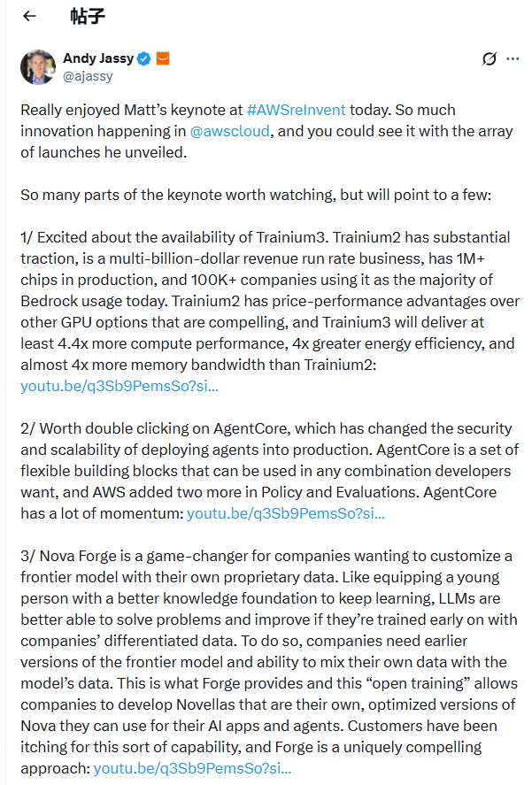The height and width of the screenshot is (785, 532).
Task: Click the orange affiliation badge icon
Action: pyautogui.click(x=162, y=58)
